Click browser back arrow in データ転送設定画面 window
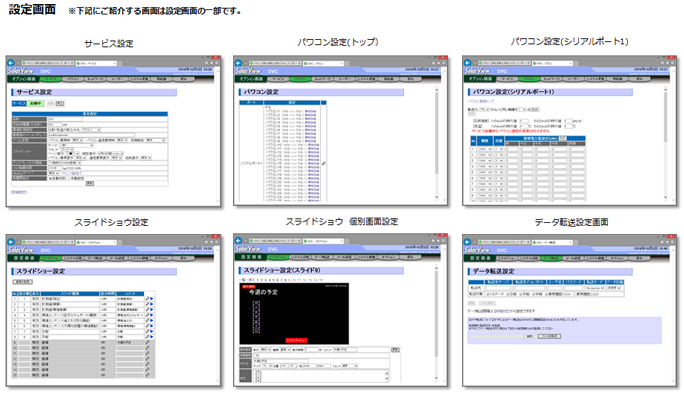Image resolution: width=684 pixels, height=393 pixels. [x=468, y=242]
